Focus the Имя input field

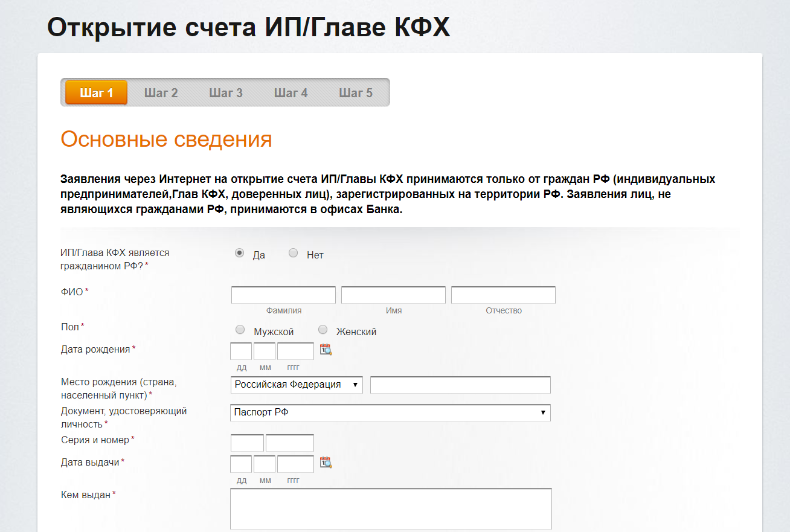pyautogui.click(x=393, y=295)
